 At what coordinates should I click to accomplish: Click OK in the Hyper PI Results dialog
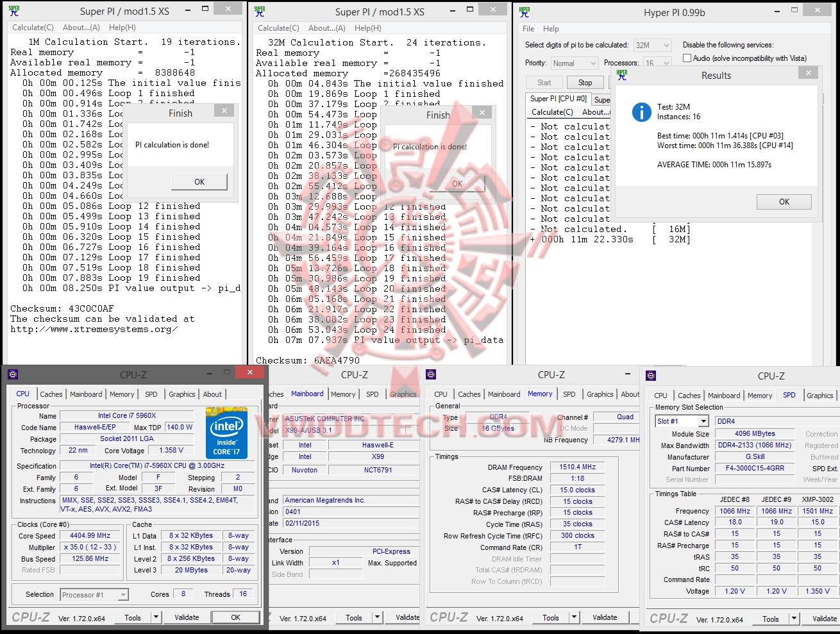[x=784, y=201]
